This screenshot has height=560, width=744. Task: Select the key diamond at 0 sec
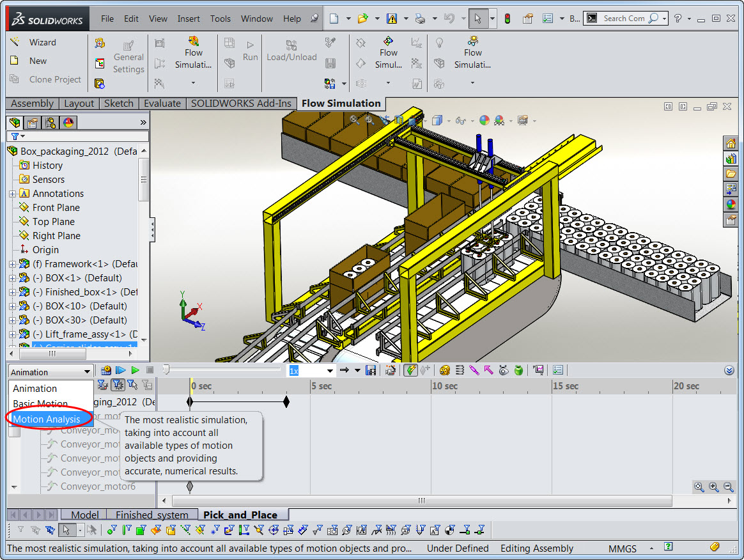[x=189, y=401]
